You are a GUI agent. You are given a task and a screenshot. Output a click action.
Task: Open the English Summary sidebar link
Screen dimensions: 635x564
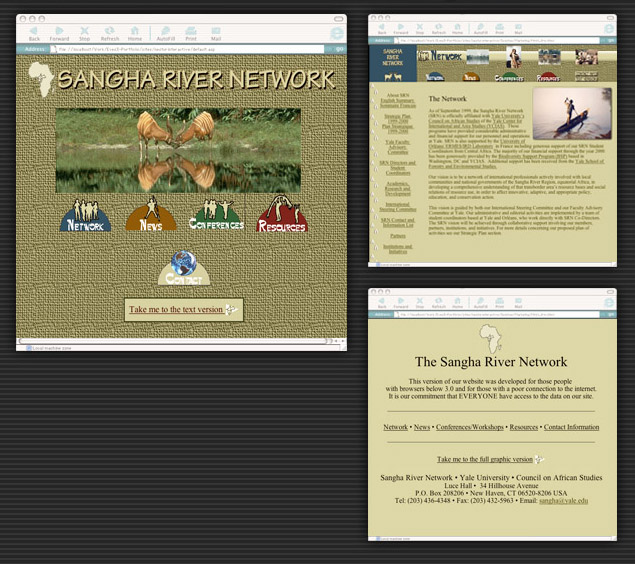click(x=397, y=100)
